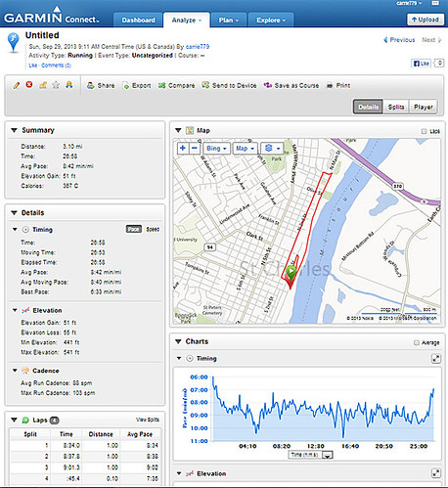The width and height of the screenshot is (448, 488).
Task: Click the green start marker on map
Action: click(x=291, y=272)
